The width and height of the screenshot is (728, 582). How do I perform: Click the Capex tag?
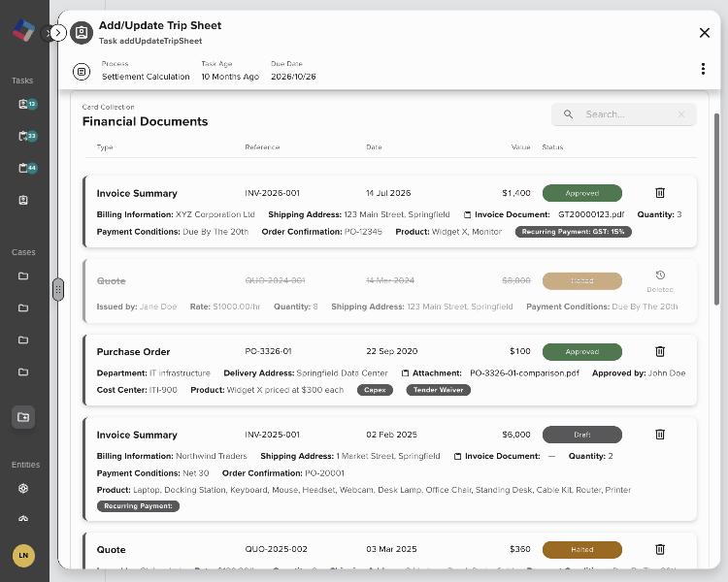[x=375, y=390]
